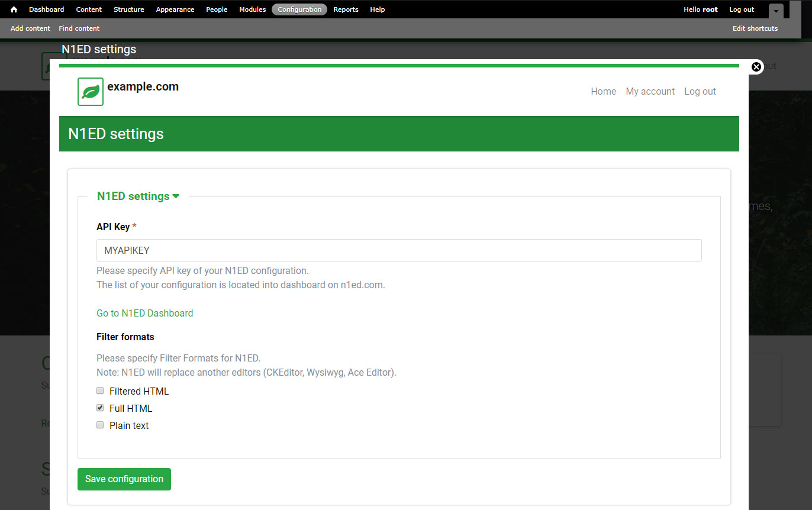Viewport: 812px width, 510px height.
Task: Click the Save configuration button
Action: 124,479
